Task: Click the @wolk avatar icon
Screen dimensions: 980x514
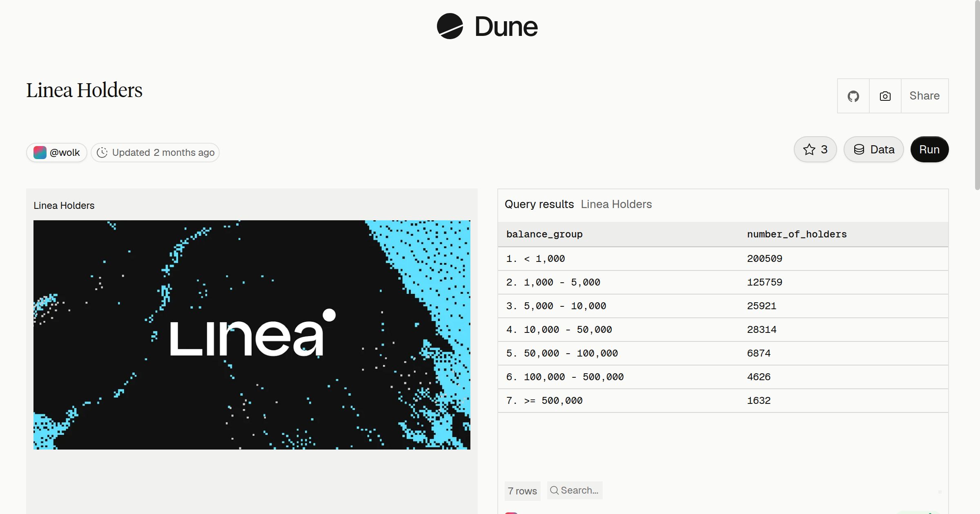Action: tap(40, 153)
